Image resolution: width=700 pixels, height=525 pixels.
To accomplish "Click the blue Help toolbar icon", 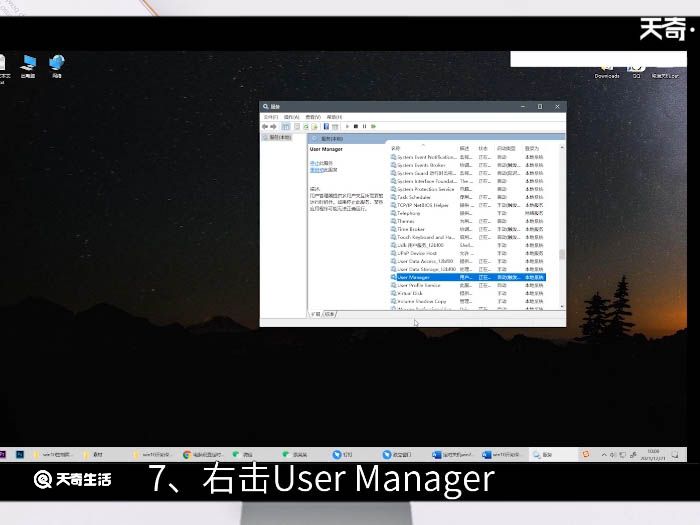I will coord(326,127).
